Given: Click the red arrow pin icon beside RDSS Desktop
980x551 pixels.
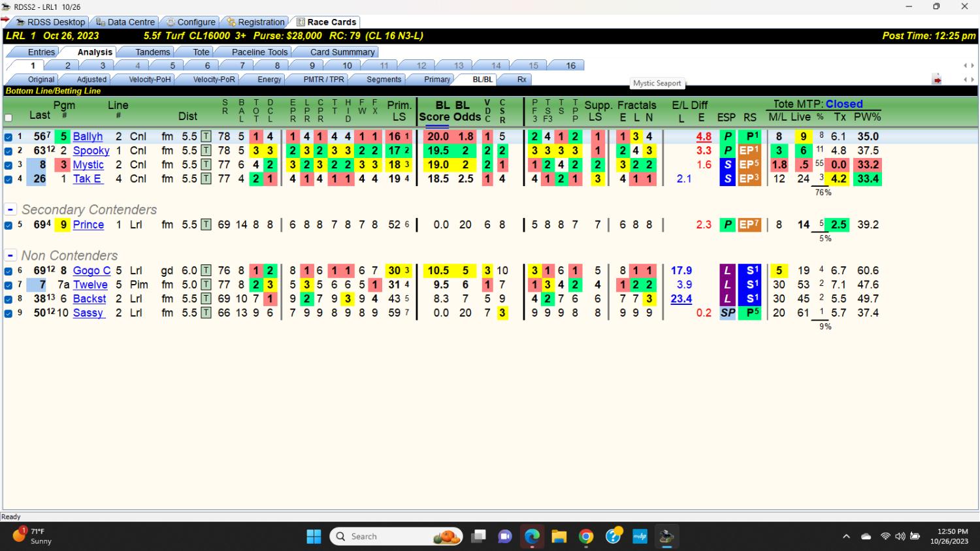Looking at the screenshot, I should pos(5,20).
